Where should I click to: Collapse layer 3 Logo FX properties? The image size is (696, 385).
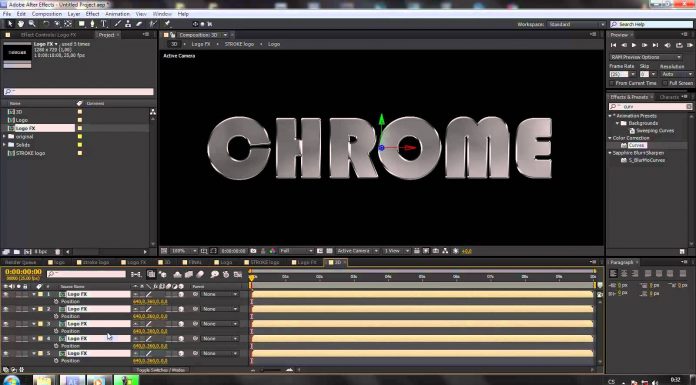click(x=34, y=324)
